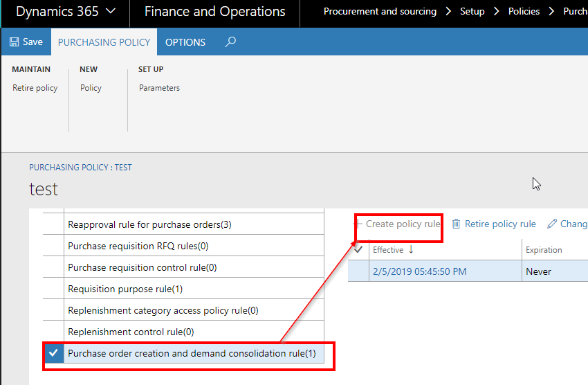
Task: Open the 2/5/2019 05:45:50 PM effective date link
Action: click(420, 271)
